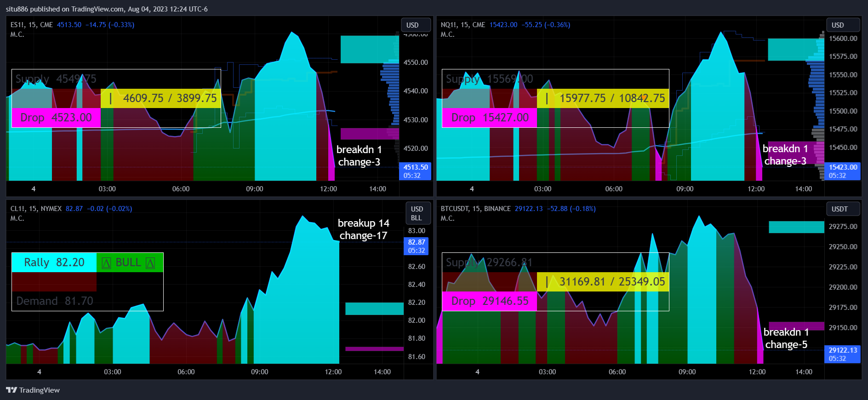Click the -55.25 (-0.36%) change value
This screenshot has height=400, width=868.
546,25
